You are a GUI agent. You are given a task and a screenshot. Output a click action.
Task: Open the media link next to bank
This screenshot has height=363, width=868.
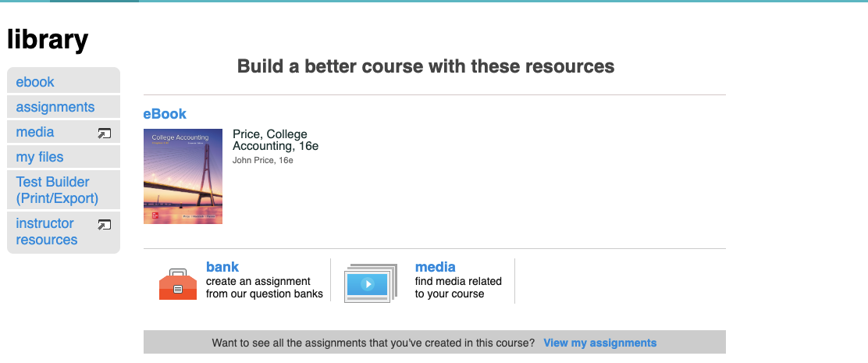point(435,267)
